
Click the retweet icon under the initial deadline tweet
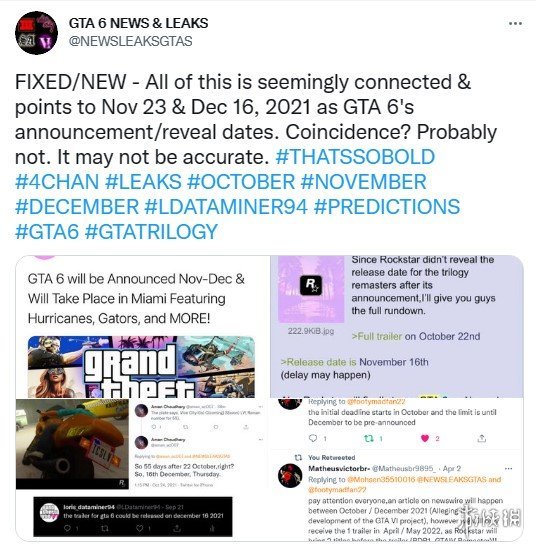[369, 438]
